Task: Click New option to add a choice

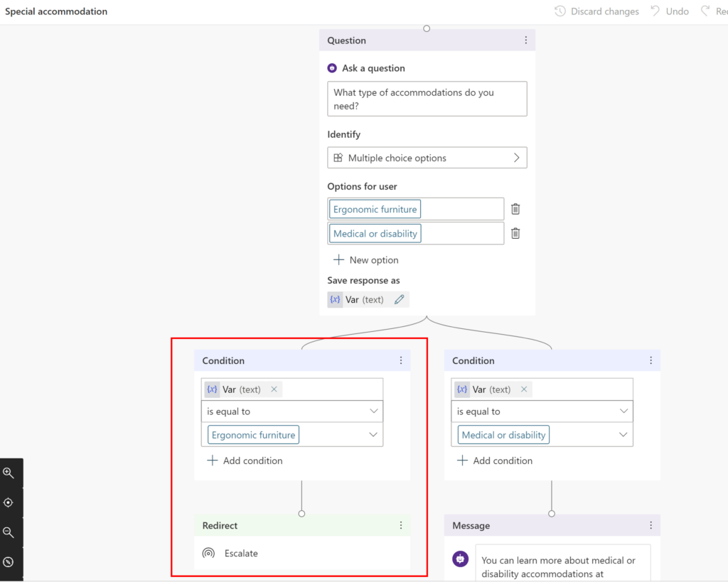Action: pyautogui.click(x=365, y=259)
